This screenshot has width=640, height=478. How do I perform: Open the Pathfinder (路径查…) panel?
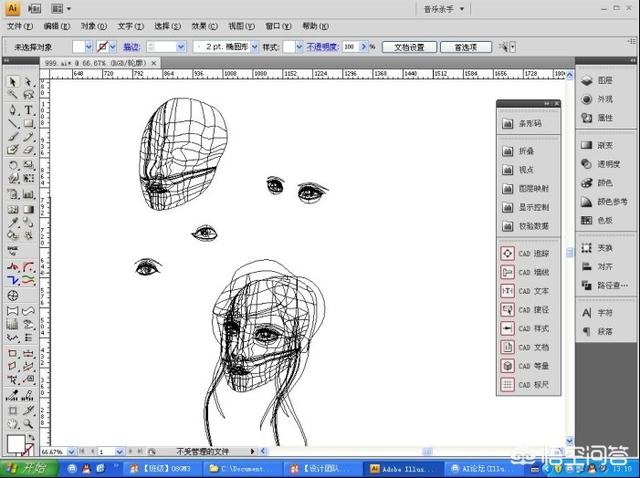[x=605, y=285]
